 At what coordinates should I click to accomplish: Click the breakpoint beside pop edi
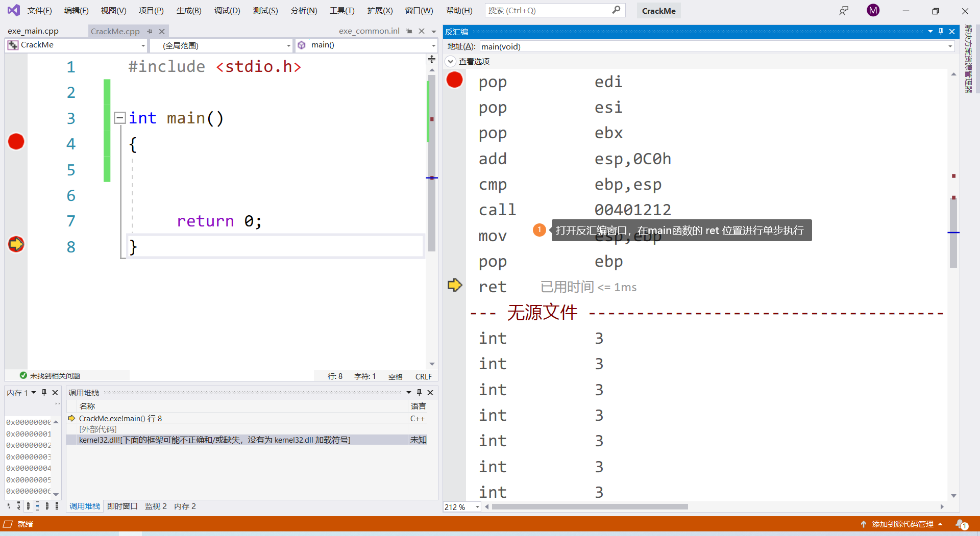[454, 80]
